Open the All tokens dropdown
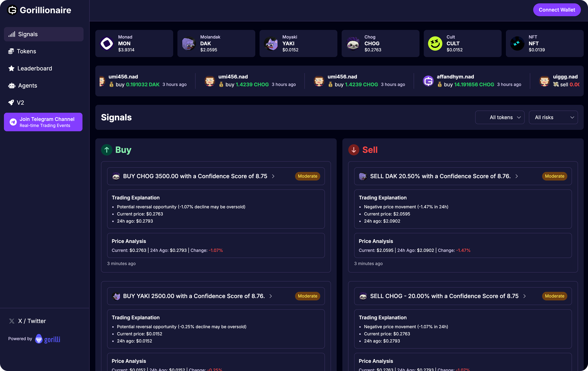Image resolution: width=588 pixels, height=371 pixels. point(500,117)
